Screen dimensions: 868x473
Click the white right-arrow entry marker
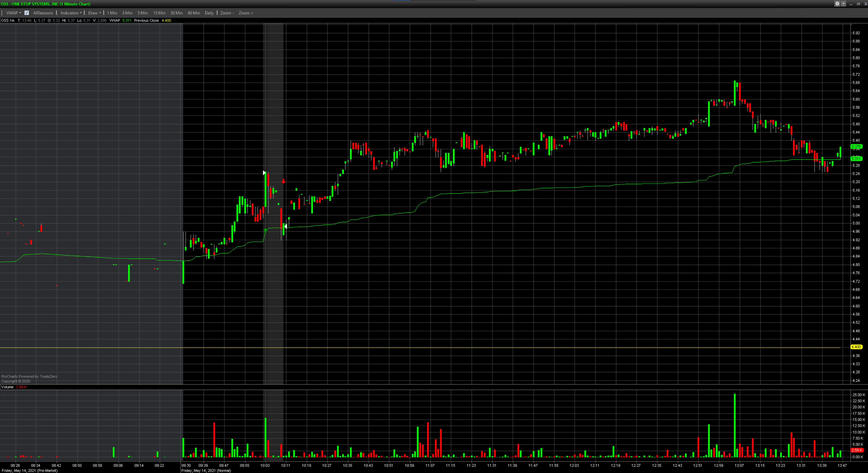(265, 173)
